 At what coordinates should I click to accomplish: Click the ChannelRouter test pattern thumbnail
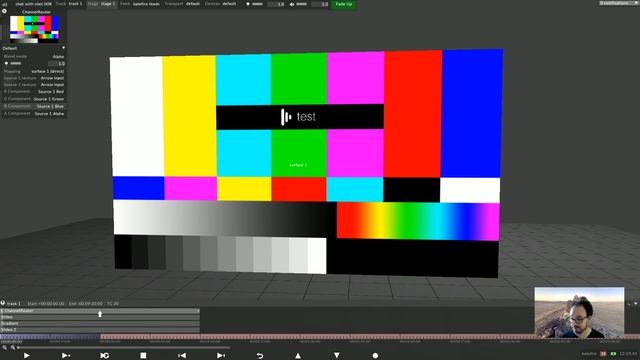(x=34, y=29)
